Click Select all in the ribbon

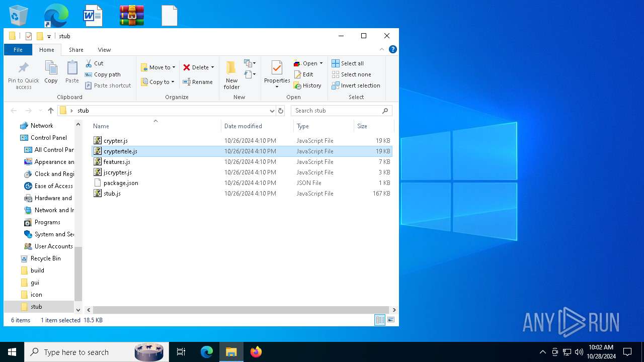coord(348,63)
